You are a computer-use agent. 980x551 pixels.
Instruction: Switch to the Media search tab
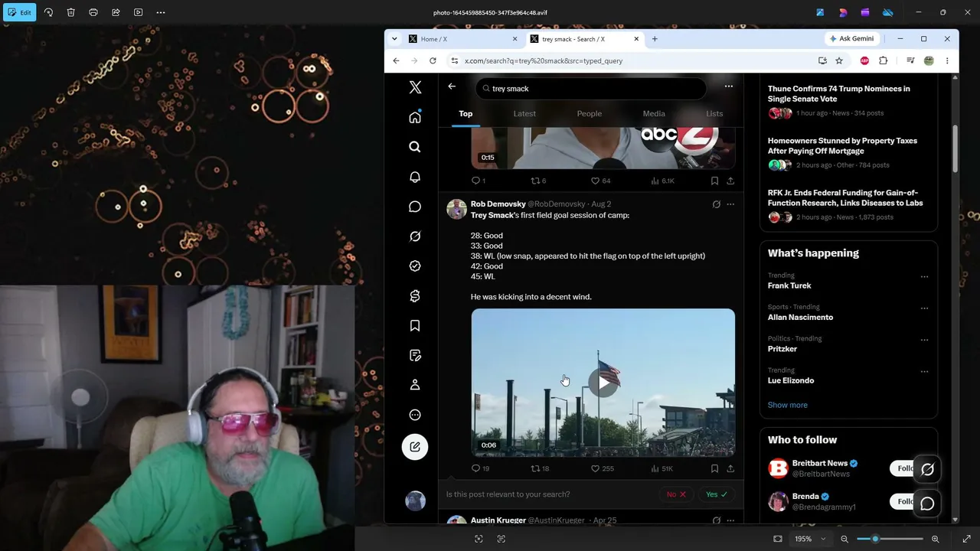[x=654, y=113]
